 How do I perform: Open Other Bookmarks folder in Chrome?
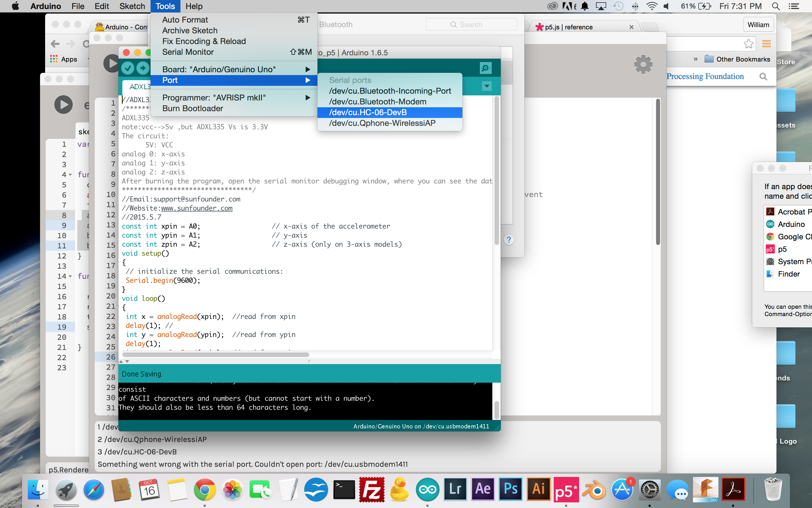[737, 59]
